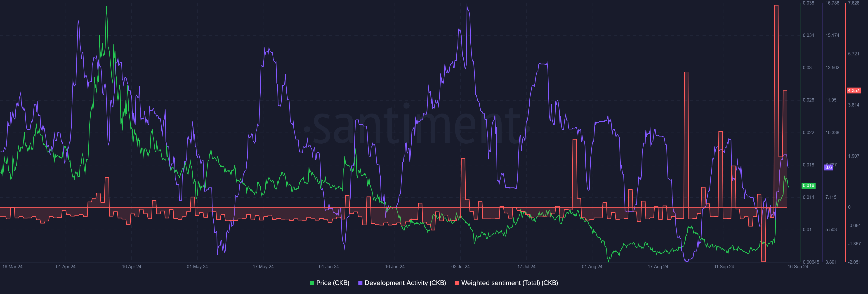This screenshot has width=868, height=294.
Task: Select the 16 Jun 24 date label
Action: [395, 267]
